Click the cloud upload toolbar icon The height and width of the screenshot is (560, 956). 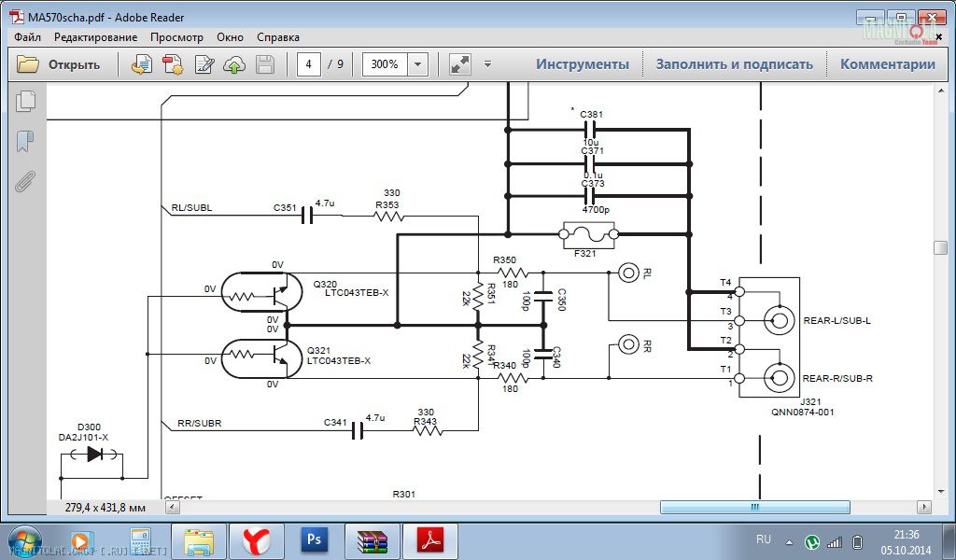[234, 64]
